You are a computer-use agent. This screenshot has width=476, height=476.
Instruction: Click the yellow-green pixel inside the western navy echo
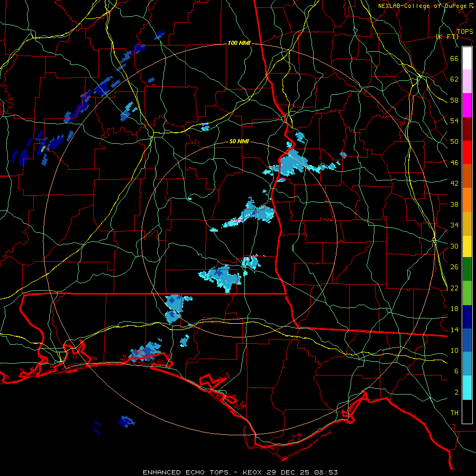[43, 149]
